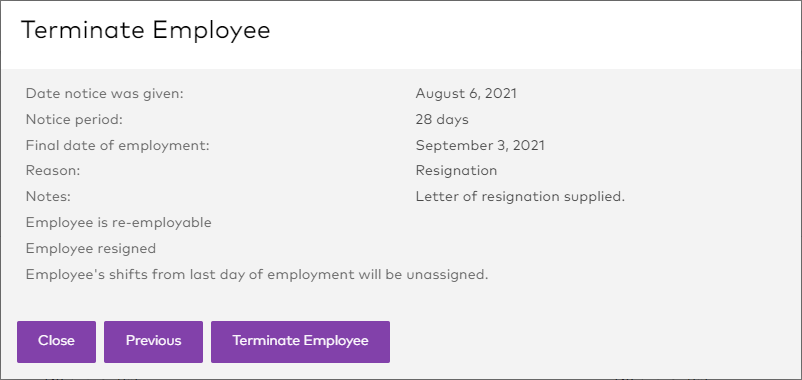Click the Close button
The image size is (802, 380).
pyautogui.click(x=56, y=342)
